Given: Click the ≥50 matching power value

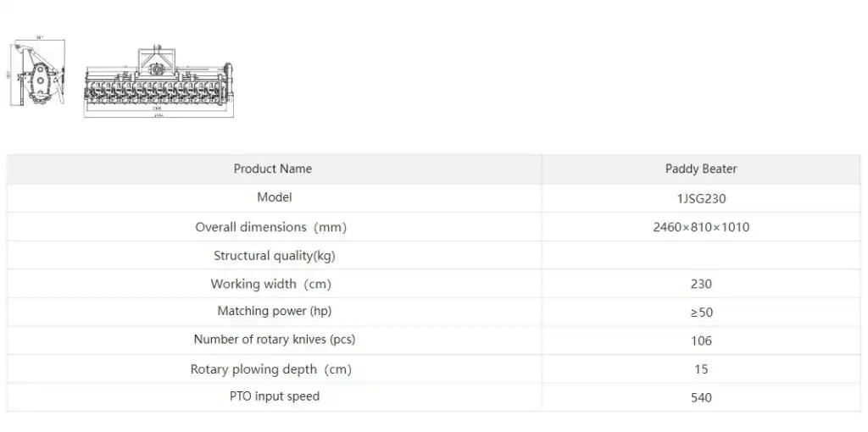Looking at the screenshot, I should pos(701,313).
